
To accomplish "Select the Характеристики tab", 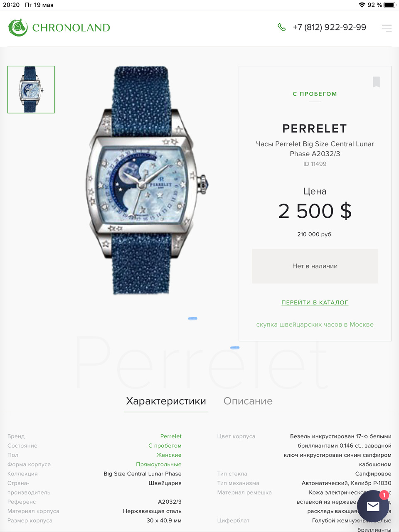I will (166, 401).
